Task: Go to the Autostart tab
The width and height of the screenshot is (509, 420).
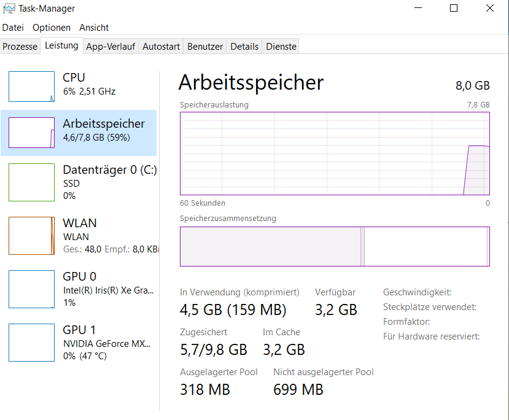Action: [x=161, y=47]
